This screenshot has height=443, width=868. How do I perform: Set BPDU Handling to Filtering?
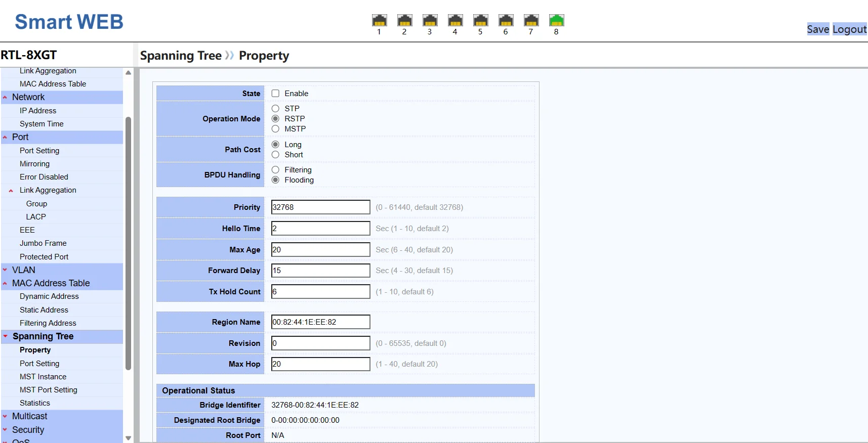point(275,170)
